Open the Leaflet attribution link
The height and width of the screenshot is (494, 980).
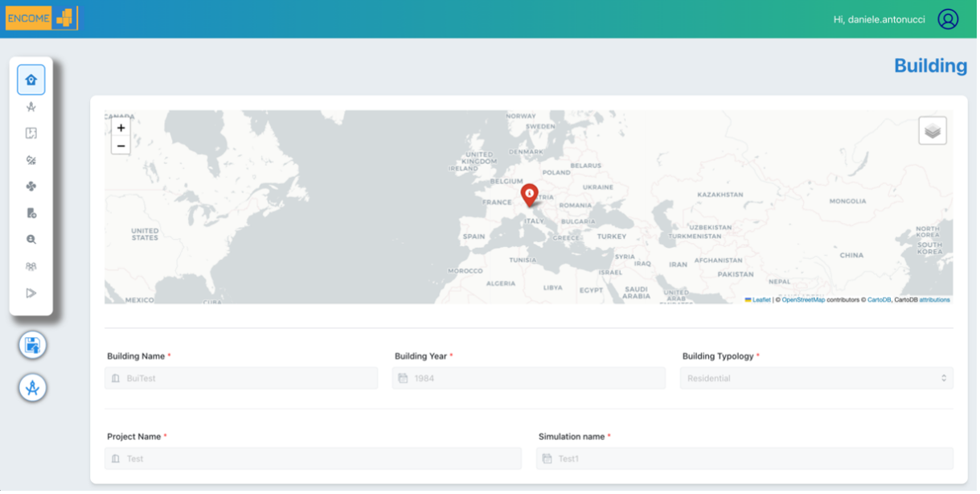(x=761, y=300)
